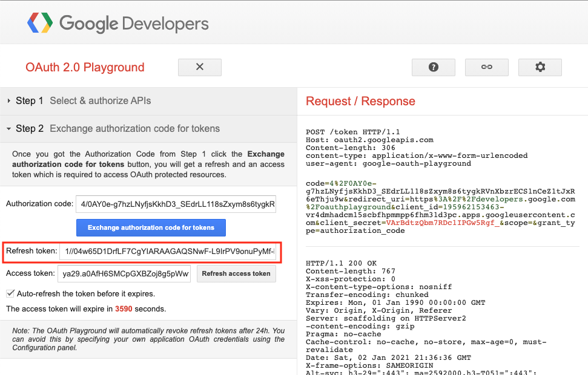Click the 'Google Developers' header text
Screen dimensions: 588x375
pyautogui.click(x=134, y=24)
